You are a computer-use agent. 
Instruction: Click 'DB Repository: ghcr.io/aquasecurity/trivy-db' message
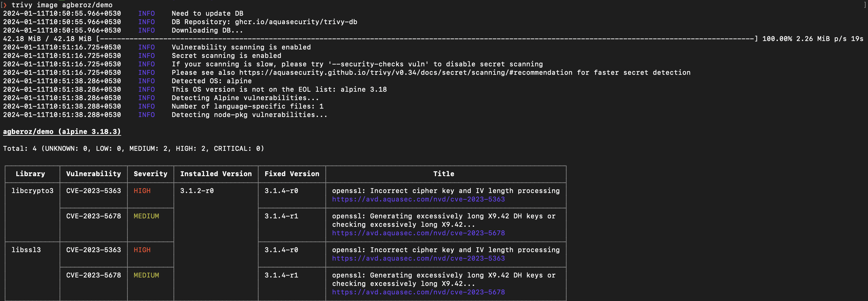(264, 22)
